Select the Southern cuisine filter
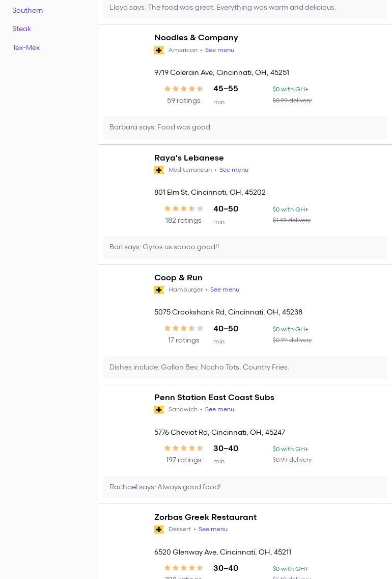Screen dimensions: 392x579 point(27,11)
